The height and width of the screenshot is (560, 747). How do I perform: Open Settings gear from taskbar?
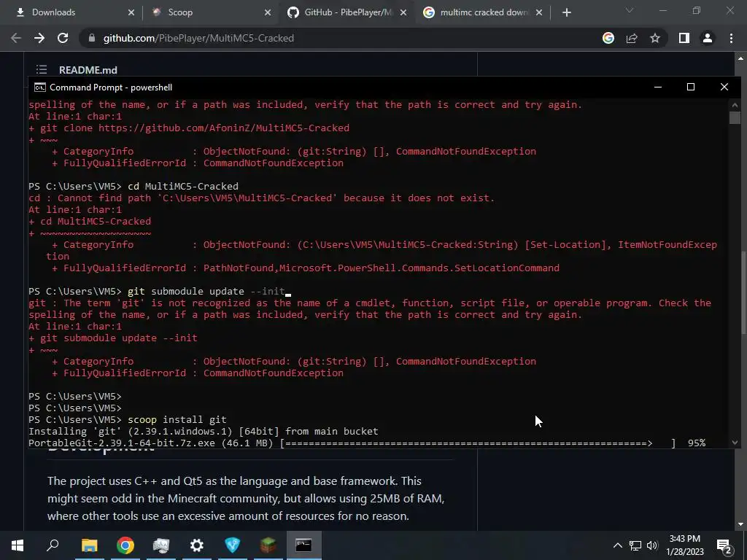pos(197,545)
